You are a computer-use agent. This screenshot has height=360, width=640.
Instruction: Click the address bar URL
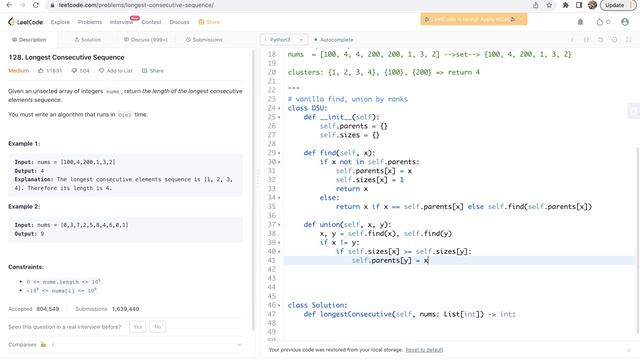click(136, 5)
